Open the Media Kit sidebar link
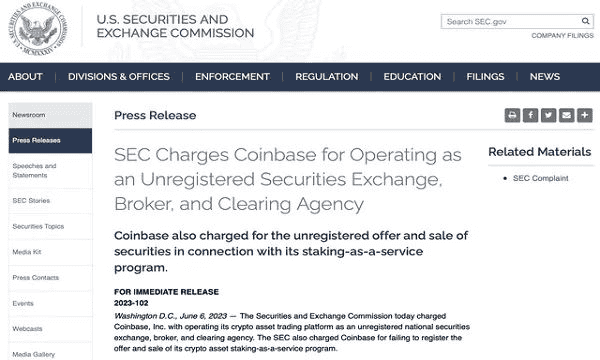Viewport: 600px width, 360px height. [50, 252]
